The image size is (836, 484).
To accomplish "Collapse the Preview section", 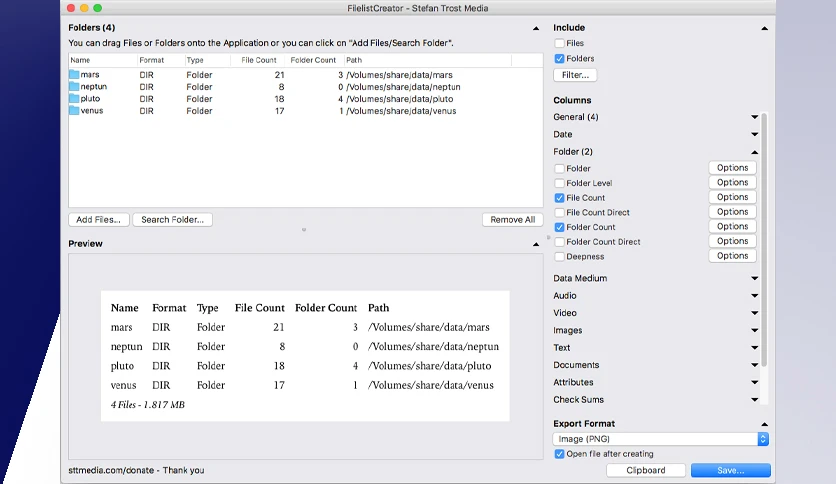I will click(x=536, y=244).
